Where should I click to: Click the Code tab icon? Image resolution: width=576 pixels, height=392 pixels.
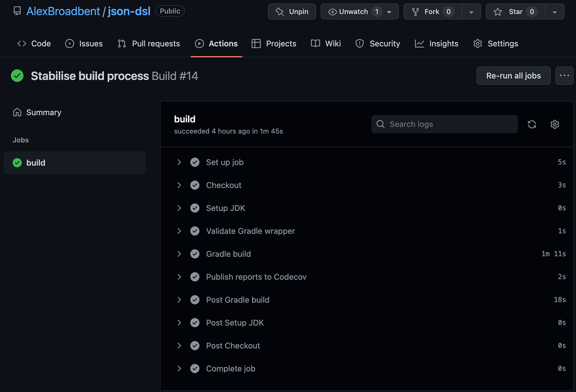tap(21, 43)
